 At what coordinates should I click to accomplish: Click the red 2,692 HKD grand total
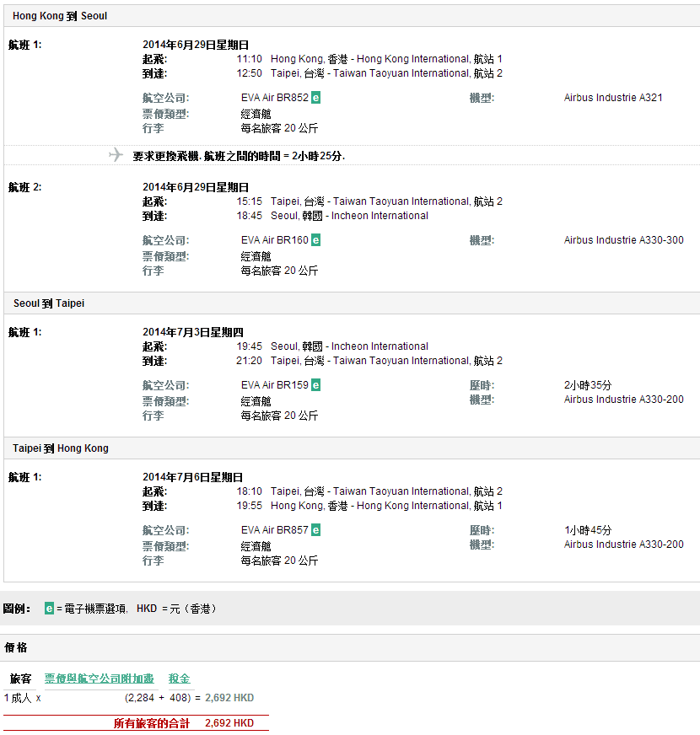click(229, 723)
